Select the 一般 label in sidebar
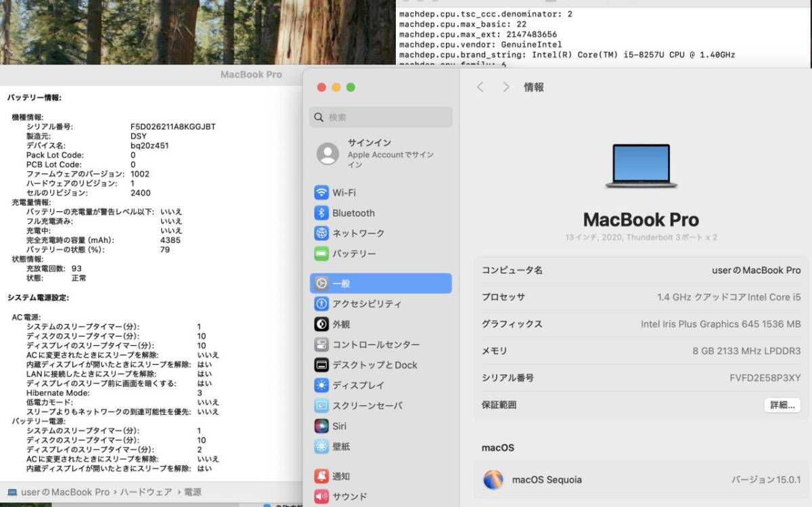 pos(341,284)
